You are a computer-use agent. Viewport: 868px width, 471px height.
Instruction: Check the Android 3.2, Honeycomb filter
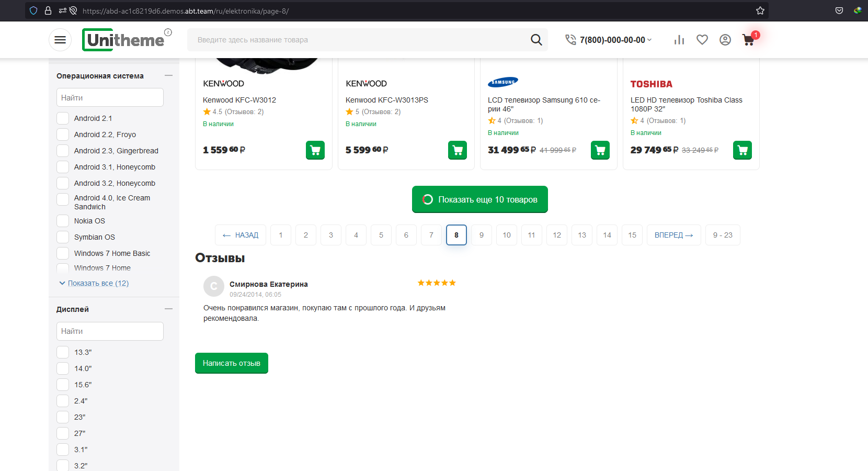(x=63, y=183)
